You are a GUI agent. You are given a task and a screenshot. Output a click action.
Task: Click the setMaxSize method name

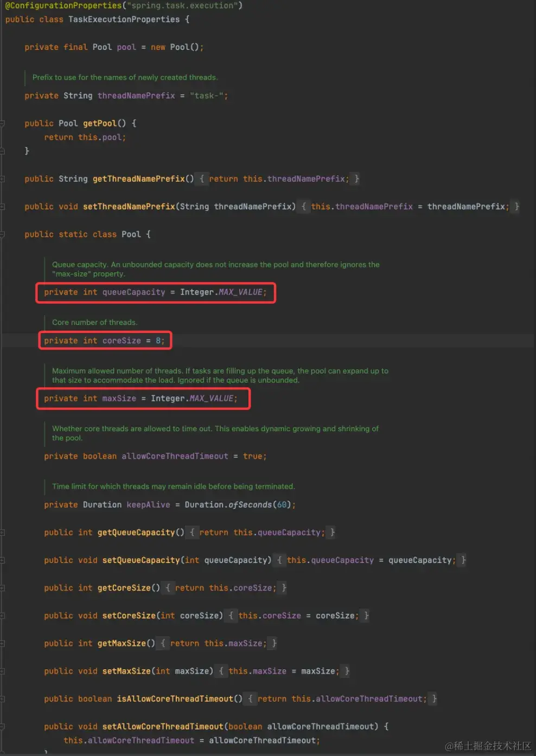click(x=126, y=671)
